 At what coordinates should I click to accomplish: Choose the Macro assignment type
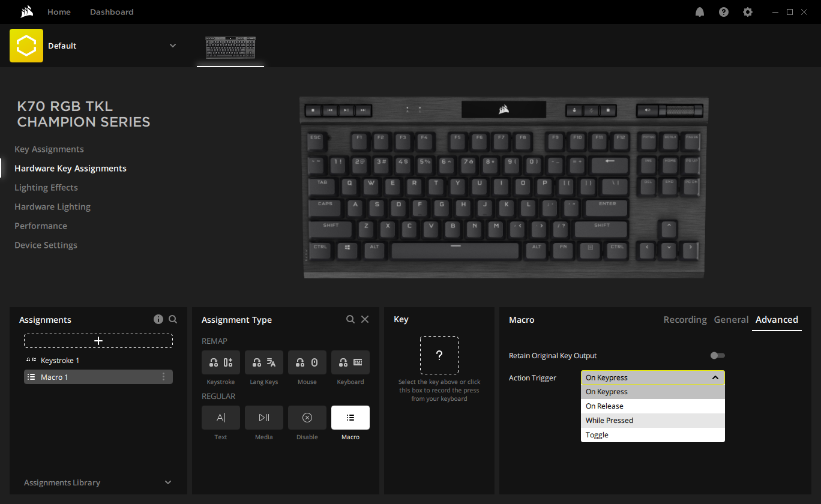(x=350, y=418)
